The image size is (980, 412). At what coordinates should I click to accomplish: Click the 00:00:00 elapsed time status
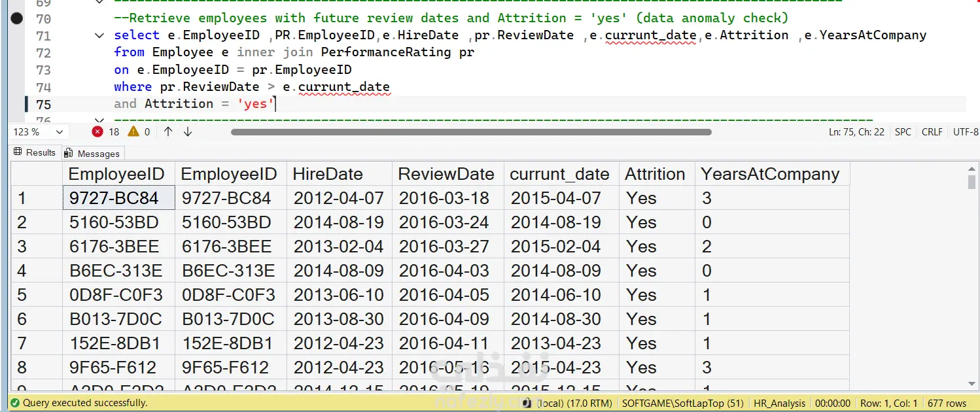click(832, 403)
